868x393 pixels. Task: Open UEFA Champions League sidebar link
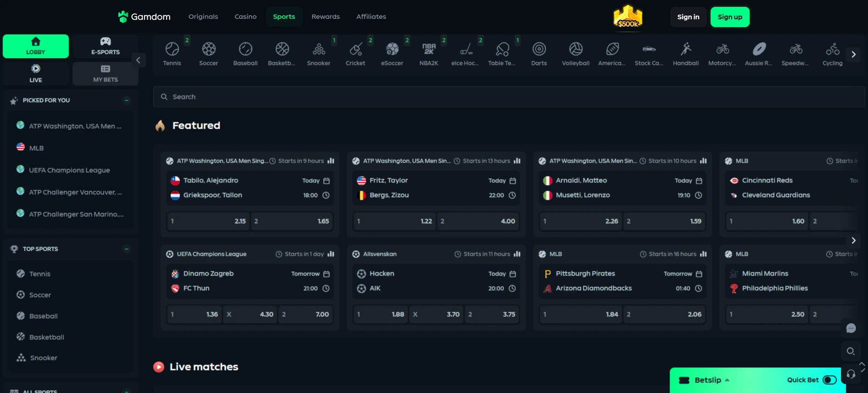click(70, 170)
